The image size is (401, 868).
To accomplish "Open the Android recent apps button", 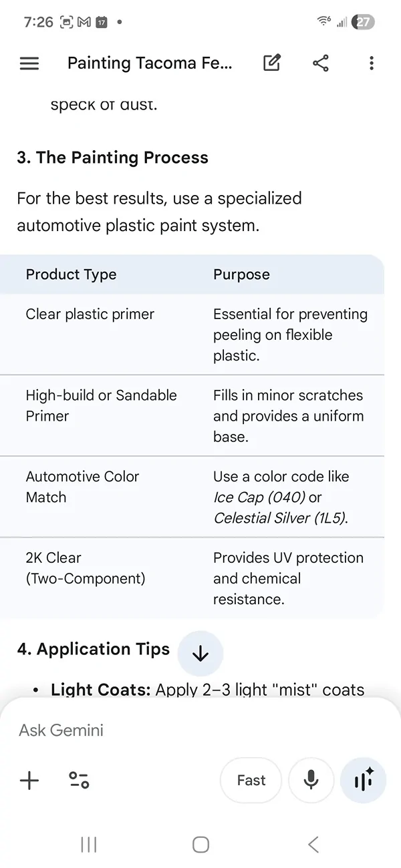I will [88, 845].
